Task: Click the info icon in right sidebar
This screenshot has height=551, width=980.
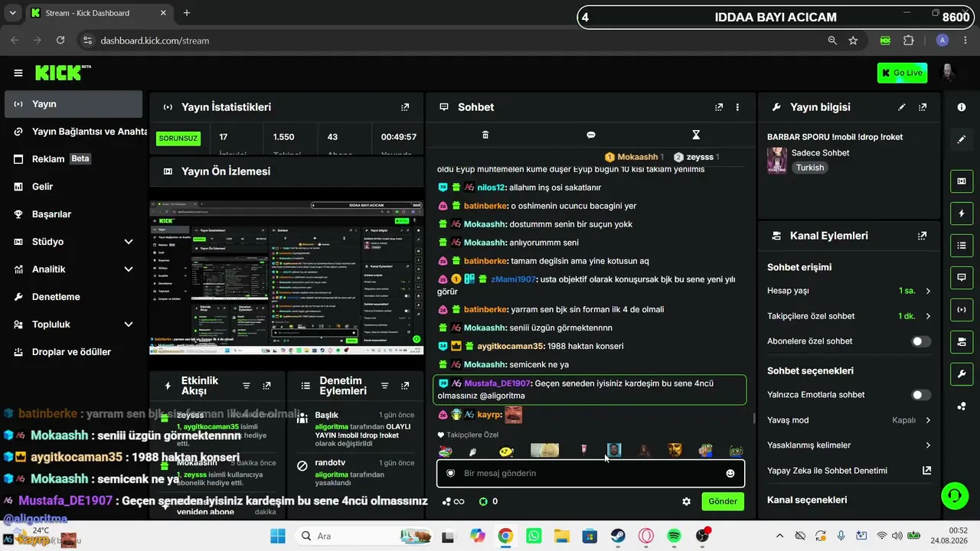Action: pyautogui.click(x=962, y=107)
